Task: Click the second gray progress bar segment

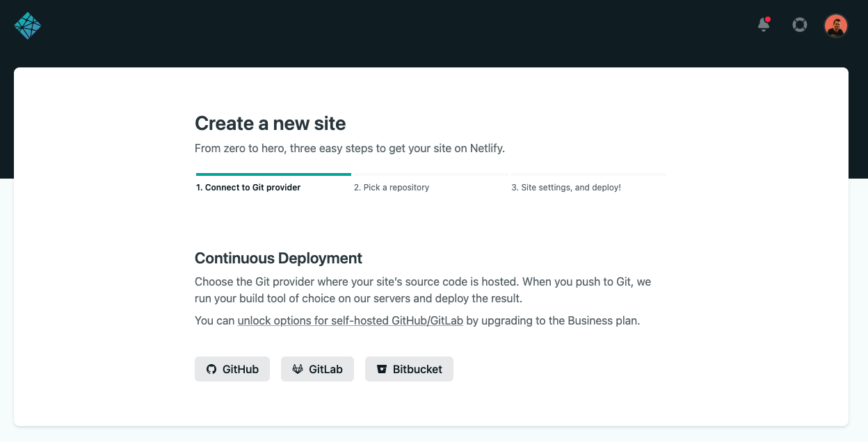Action: click(x=431, y=174)
